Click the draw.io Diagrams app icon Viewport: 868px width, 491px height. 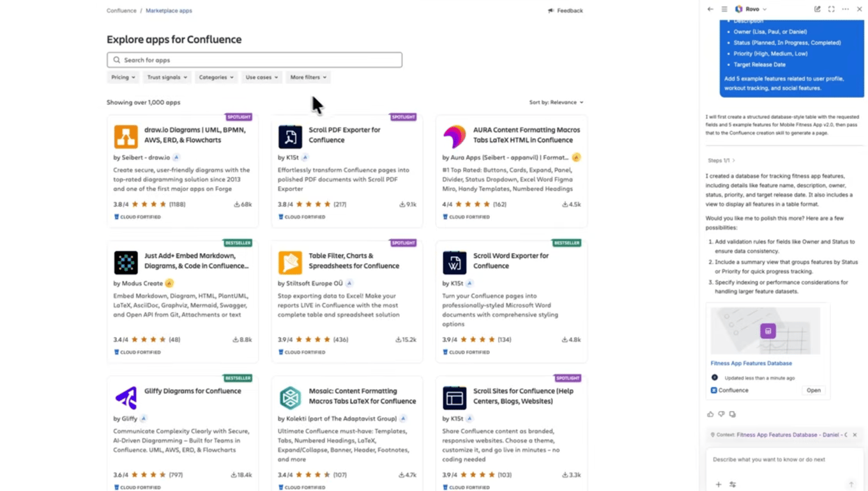[126, 137]
